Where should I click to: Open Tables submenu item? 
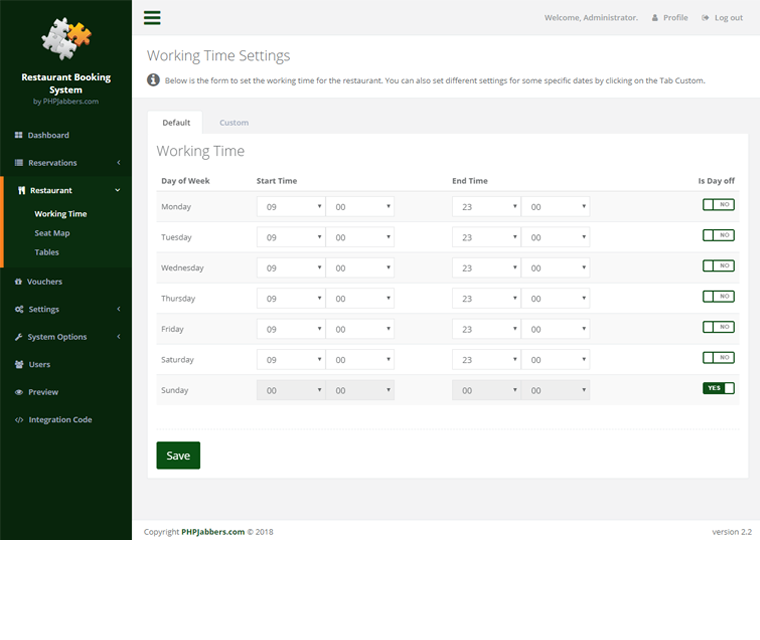coord(47,252)
